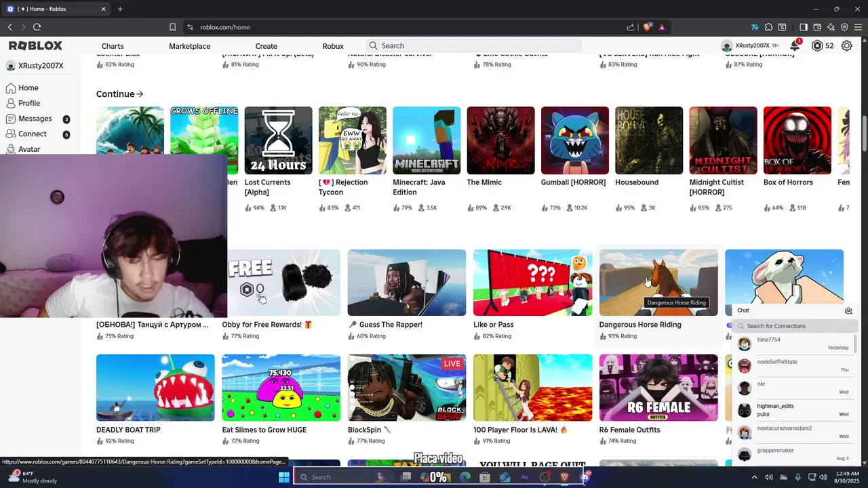Image resolution: width=868 pixels, height=488 pixels.
Task: Expand the Continue section link
Action: (119, 94)
